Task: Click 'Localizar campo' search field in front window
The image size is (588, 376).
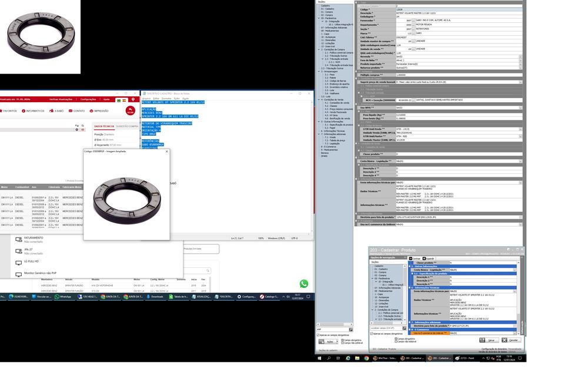Action: (x=386, y=328)
